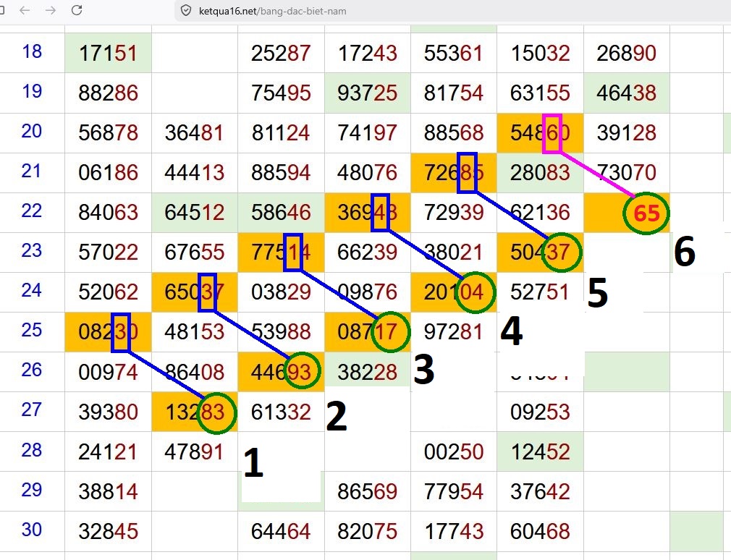Click cell 72939 in row 22

coord(454,213)
